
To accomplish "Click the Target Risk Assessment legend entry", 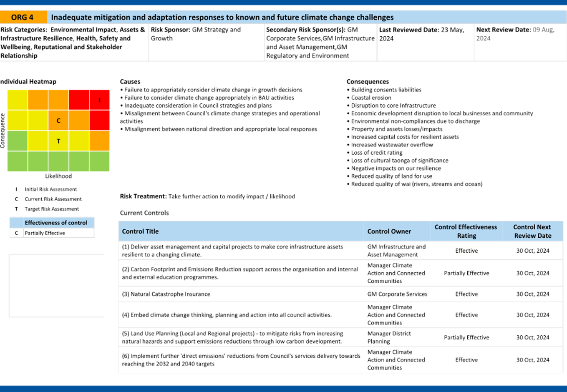I will [51, 209].
